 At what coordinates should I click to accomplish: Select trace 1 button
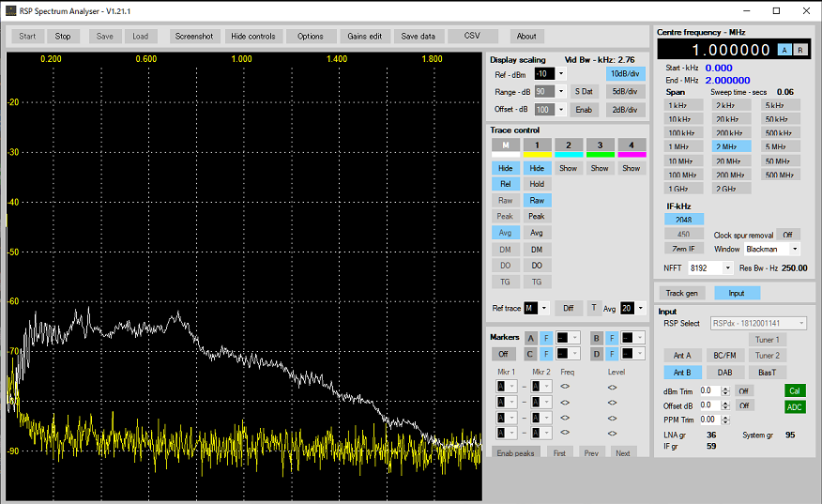point(537,145)
